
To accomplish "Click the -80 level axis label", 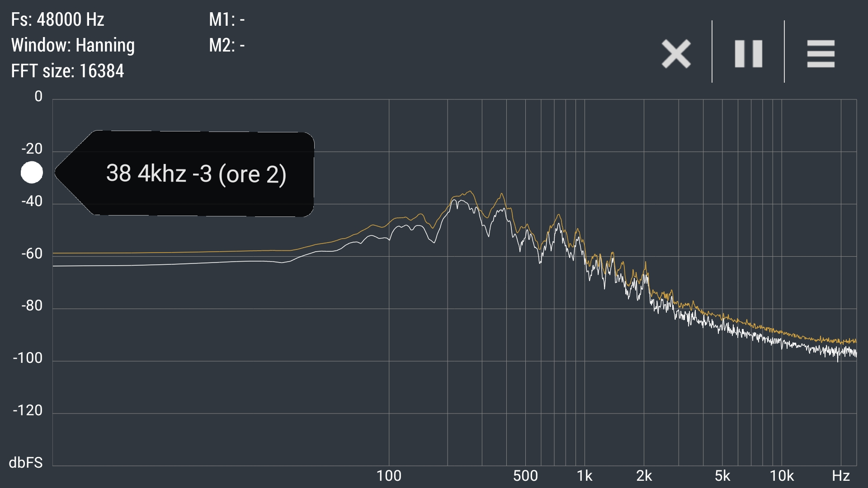I will pos(32,306).
